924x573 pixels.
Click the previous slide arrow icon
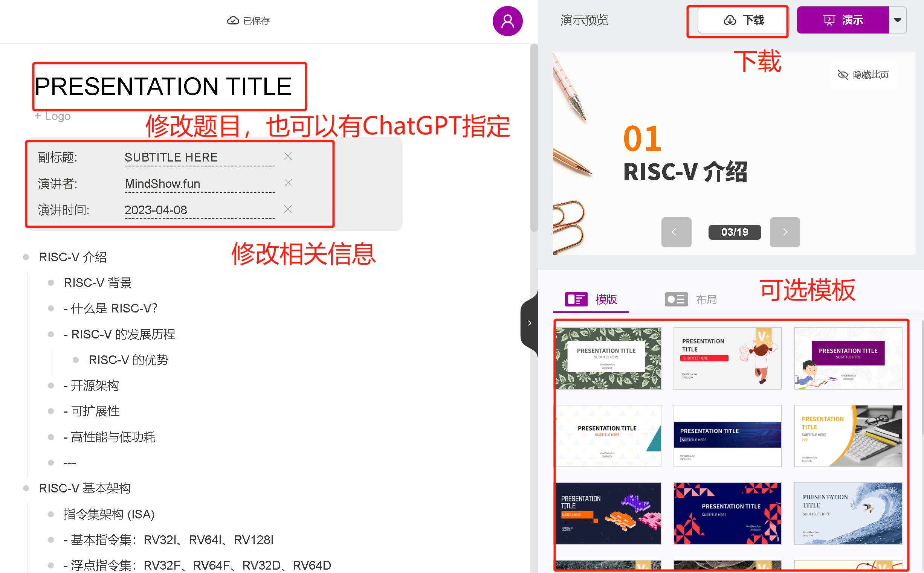[x=675, y=232]
